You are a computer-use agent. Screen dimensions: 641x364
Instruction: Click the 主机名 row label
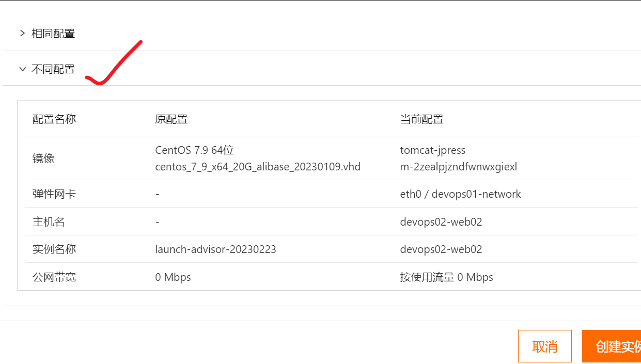click(x=43, y=221)
